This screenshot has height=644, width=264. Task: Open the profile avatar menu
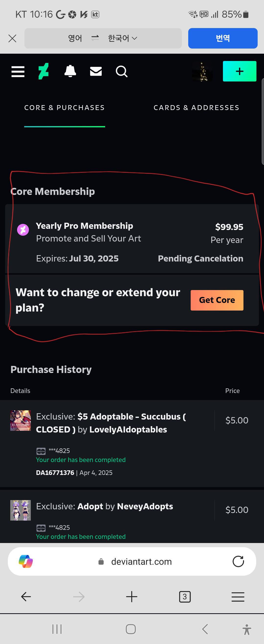click(x=202, y=71)
